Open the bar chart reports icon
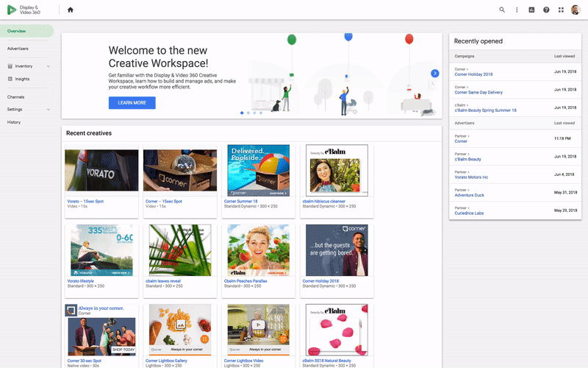Image resolution: width=588 pixels, height=368 pixels. click(531, 10)
